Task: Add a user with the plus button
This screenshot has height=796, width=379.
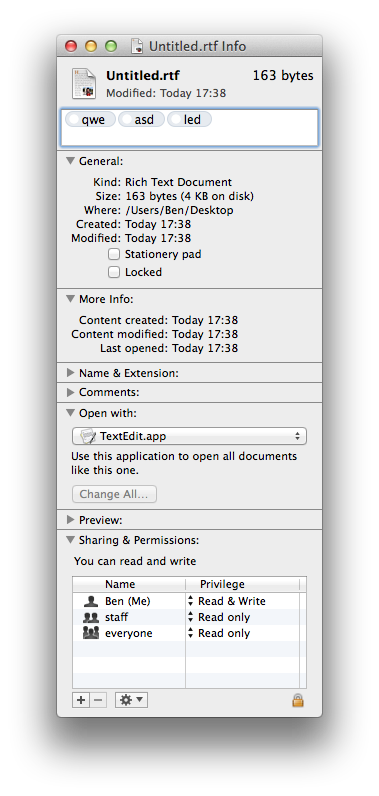Action: click(x=81, y=701)
